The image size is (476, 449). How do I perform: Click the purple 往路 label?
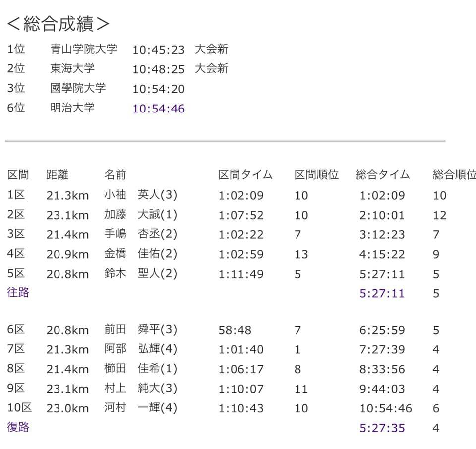pyautogui.click(x=18, y=293)
